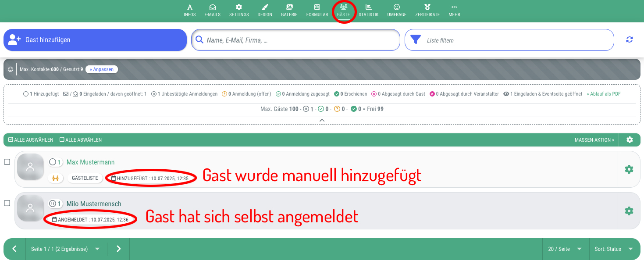Open the gear menu for Max Mustermann
644x275 pixels.
point(629,169)
